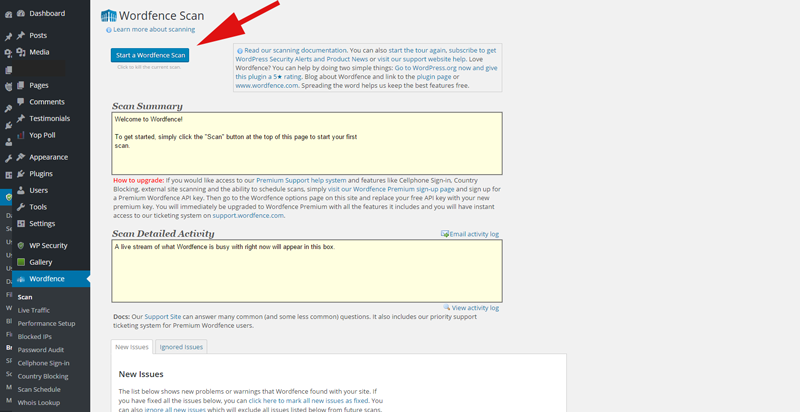Click the Wordfence logo beside page title

[109, 17]
